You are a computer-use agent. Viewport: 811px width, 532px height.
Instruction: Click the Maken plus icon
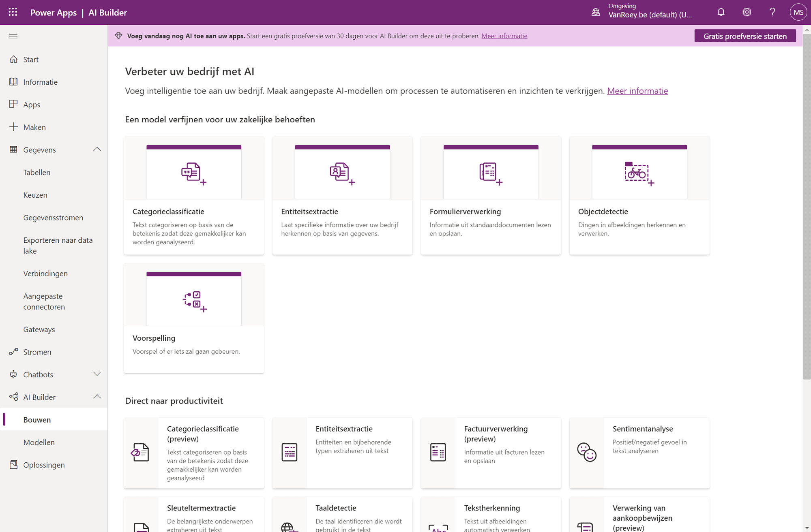[x=13, y=127]
